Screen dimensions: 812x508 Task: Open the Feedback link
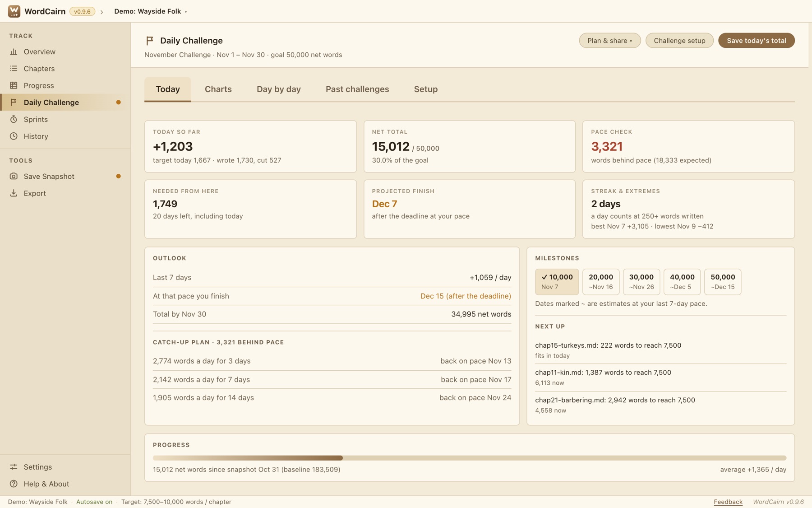pyautogui.click(x=728, y=502)
